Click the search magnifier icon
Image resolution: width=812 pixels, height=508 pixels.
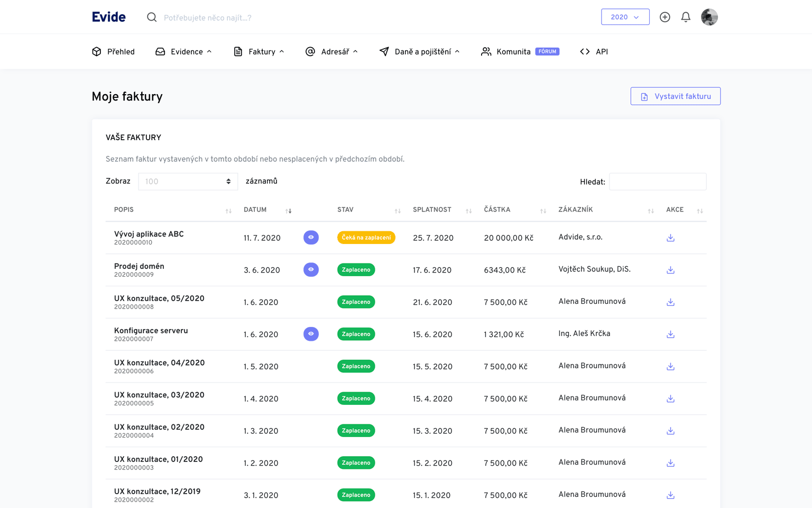(x=152, y=17)
